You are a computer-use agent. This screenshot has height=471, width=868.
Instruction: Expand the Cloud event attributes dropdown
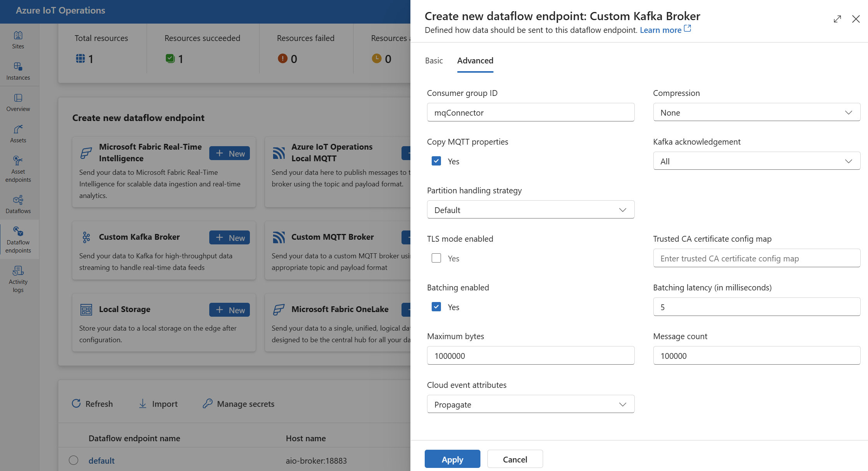pos(622,404)
